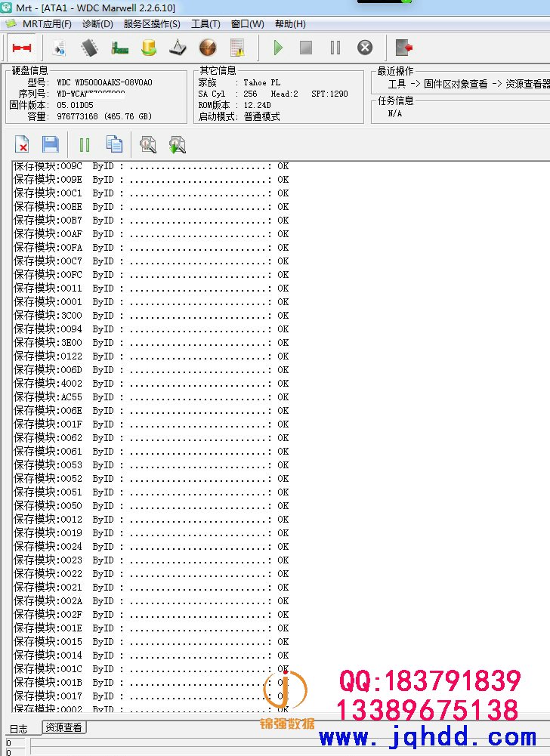This screenshot has height=756, width=550.
Task: Pause task in main toolbar
Action: pos(335,48)
